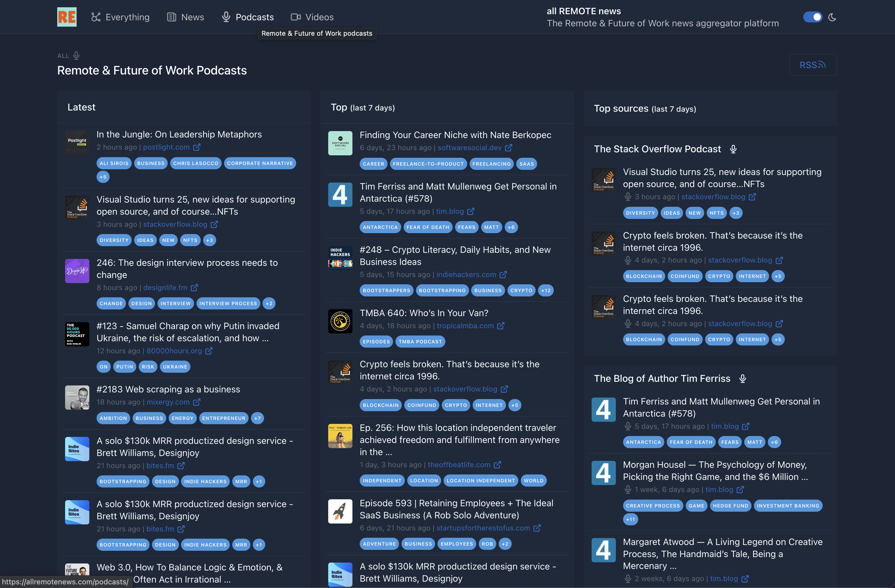
Task: Click the microphone icon beside Stack Overflow Podcast
Action: coord(733,149)
